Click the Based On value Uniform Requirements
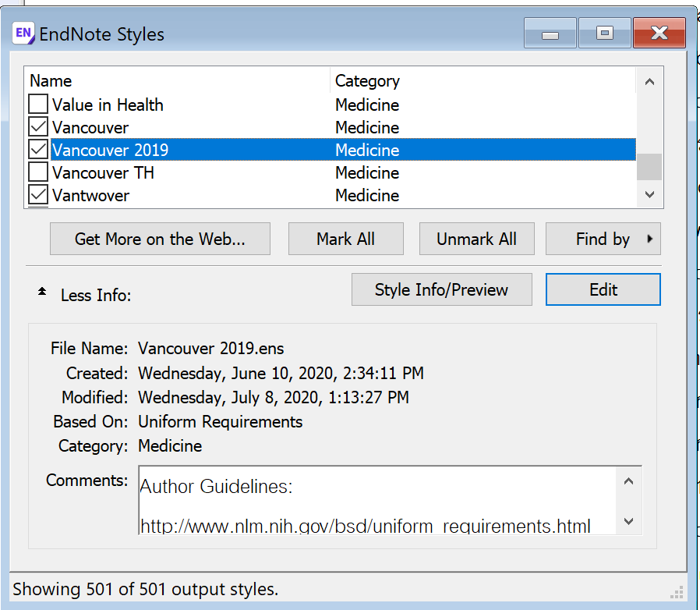700x610 pixels. point(220,422)
